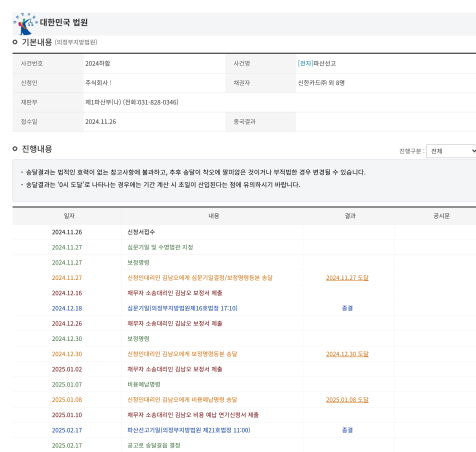Click the 파산선고기일 row dated 2025.02.17
The width and height of the screenshot is (476, 452).
point(244,430)
